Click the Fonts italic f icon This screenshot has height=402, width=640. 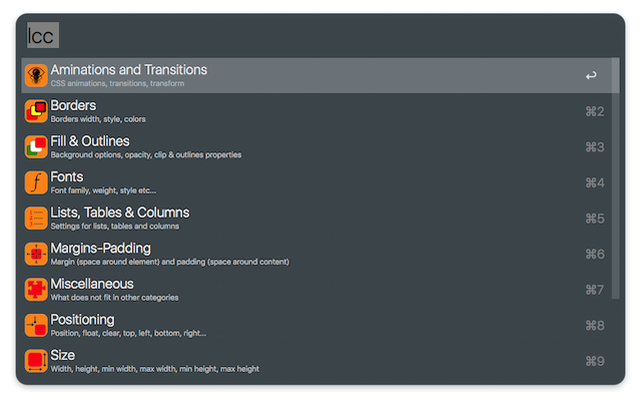(x=36, y=182)
